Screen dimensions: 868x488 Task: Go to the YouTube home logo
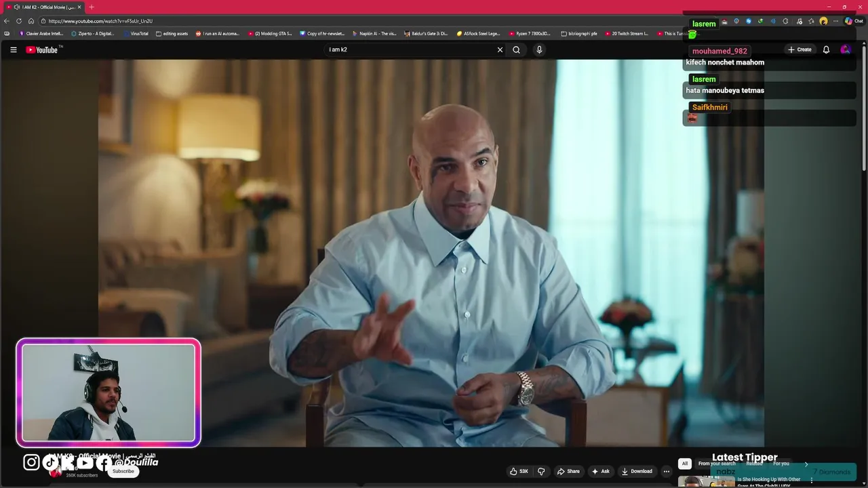tap(43, 49)
